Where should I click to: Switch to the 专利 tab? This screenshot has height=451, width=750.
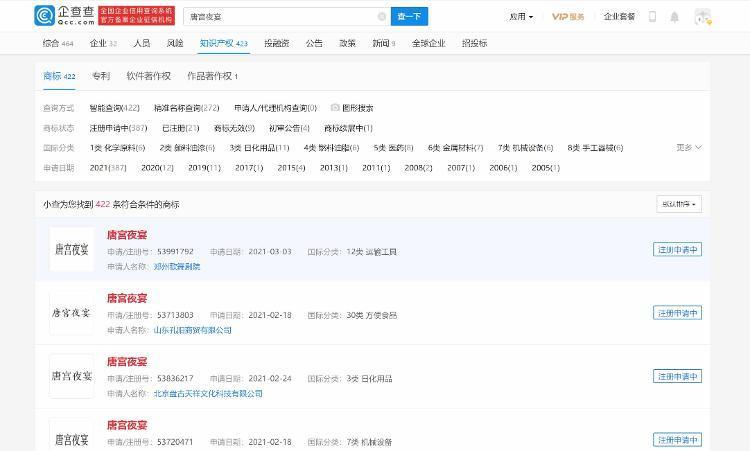coord(100,76)
